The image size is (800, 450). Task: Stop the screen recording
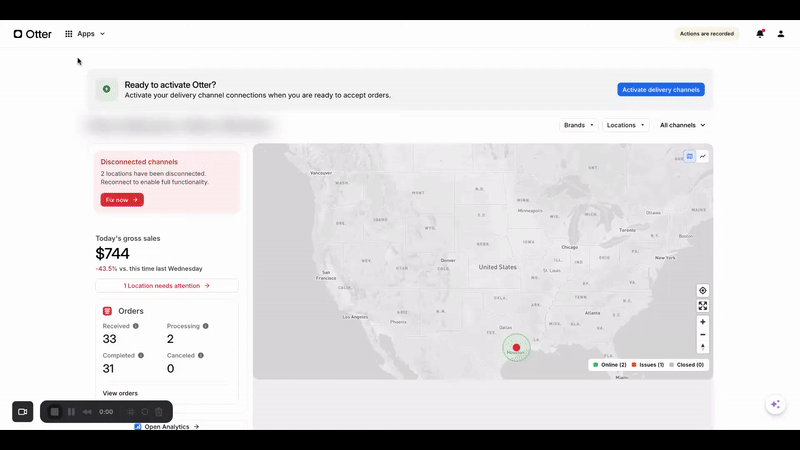coord(55,412)
